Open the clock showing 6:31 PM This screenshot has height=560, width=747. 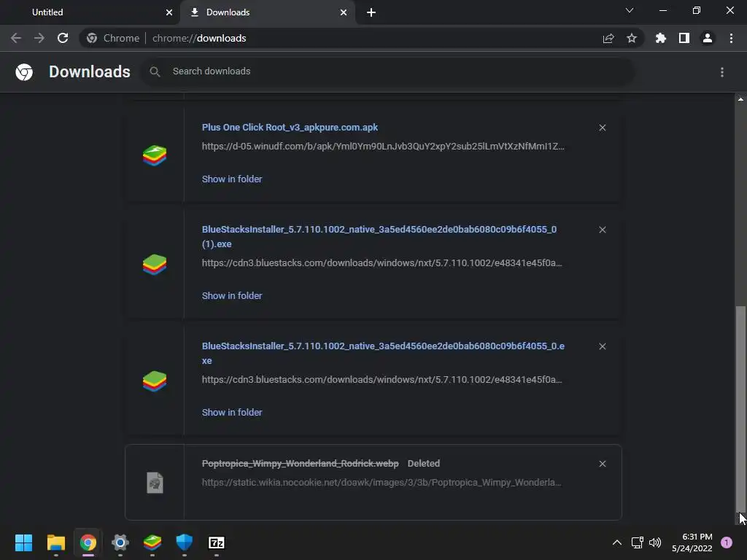[692, 542]
